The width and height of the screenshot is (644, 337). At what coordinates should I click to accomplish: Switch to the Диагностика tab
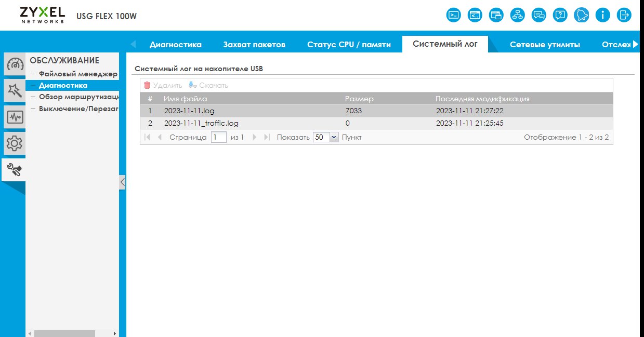(x=176, y=45)
